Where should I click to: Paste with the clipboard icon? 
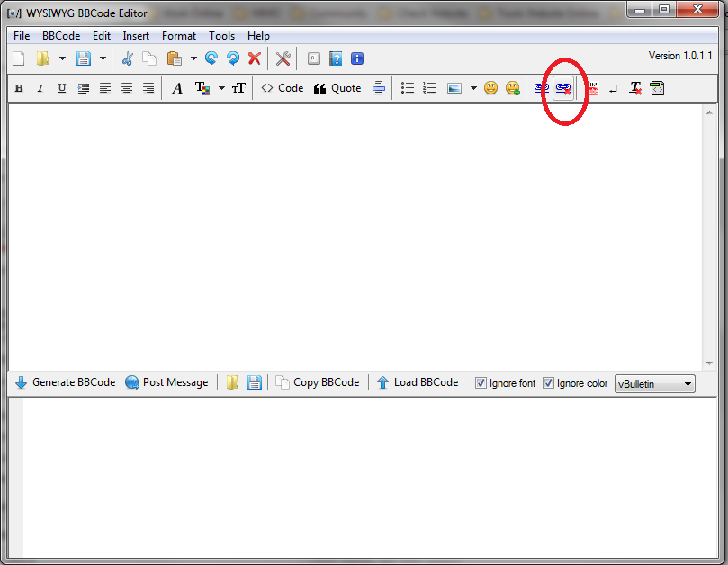(174, 58)
